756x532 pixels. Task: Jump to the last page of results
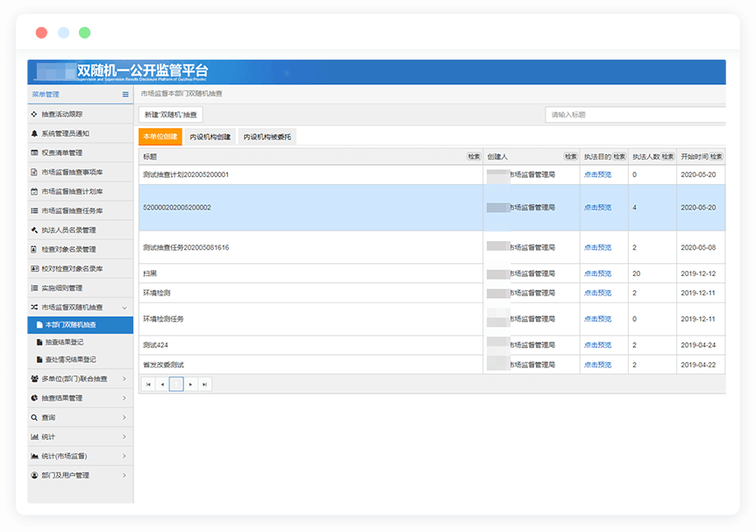[204, 384]
